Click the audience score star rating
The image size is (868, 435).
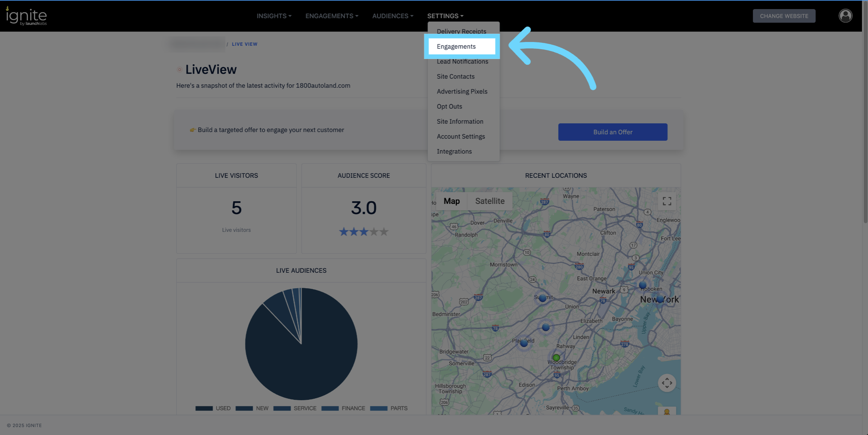363,231
